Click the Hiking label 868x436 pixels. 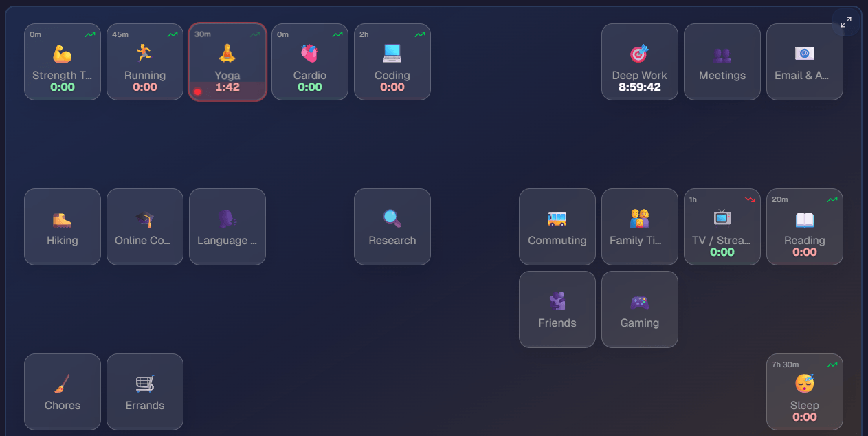coord(63,241)
